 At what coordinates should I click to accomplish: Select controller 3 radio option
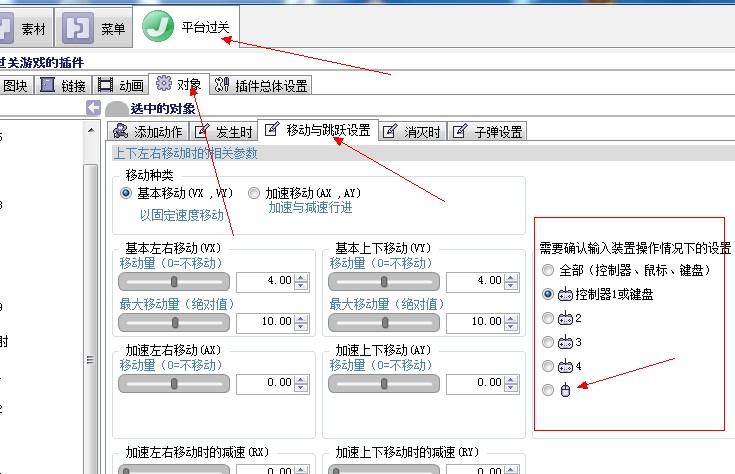click(x=548, y=342)
